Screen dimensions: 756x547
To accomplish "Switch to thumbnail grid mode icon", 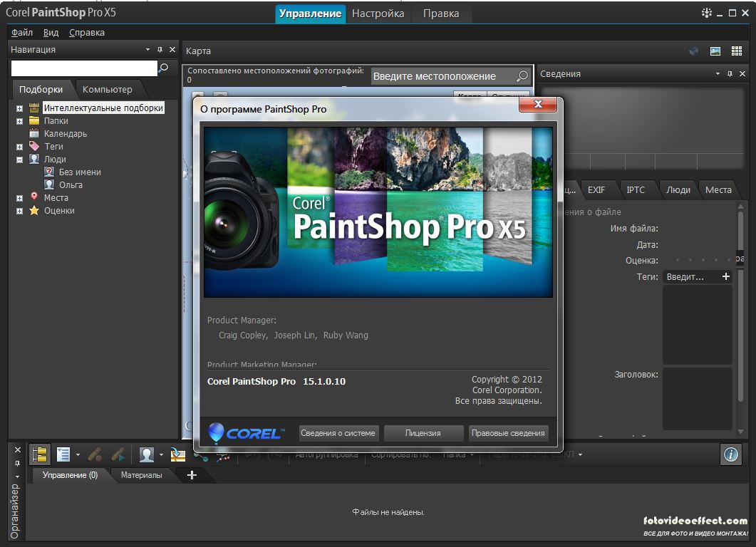I will [x=737, y=51].
